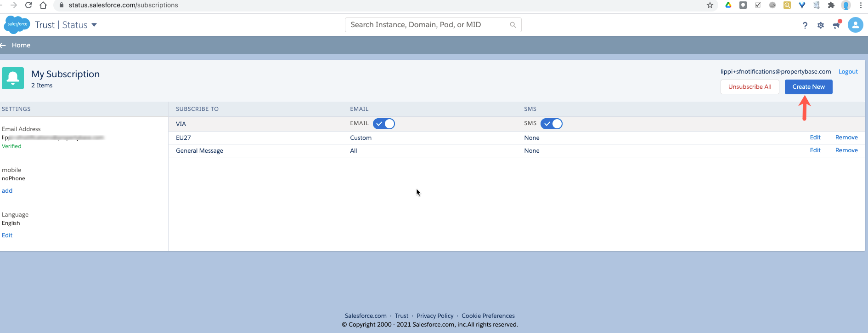Open Chrome three-dot menu
Screen dimensions: 868x333
pos(861,5)
